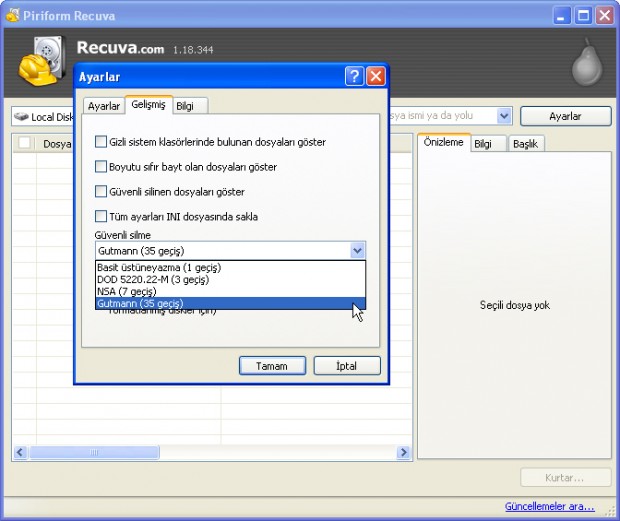Toggle 'Boyutu sıfır bayt olan dosyaları göster'

coord(101,166)
